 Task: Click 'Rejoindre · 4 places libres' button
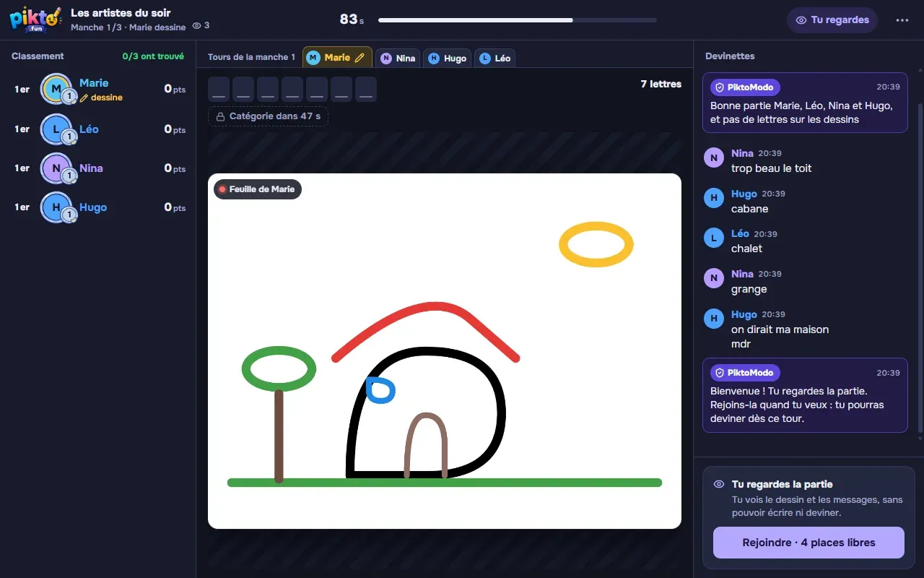click(x=808, y=543)
